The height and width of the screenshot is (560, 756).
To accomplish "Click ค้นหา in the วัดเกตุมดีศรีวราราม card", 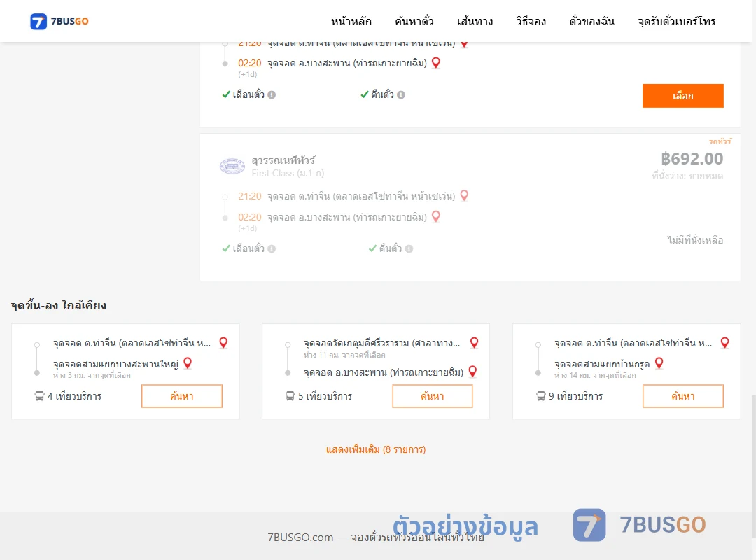I will (x=433, y=396).
